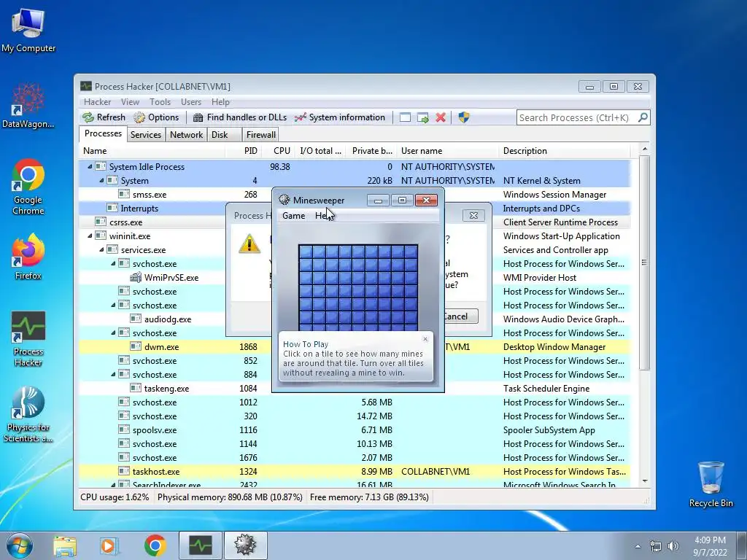This screenshot has width=747, height=560.
Task: Click the process list vertical scrollbar
Action: (x=645, y=262)
